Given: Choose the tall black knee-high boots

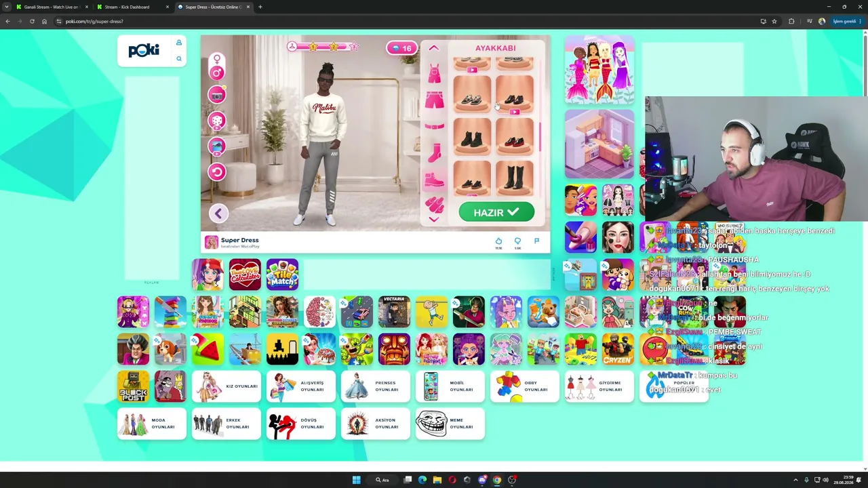Looking at the screenshot, I should click(514, 180).
